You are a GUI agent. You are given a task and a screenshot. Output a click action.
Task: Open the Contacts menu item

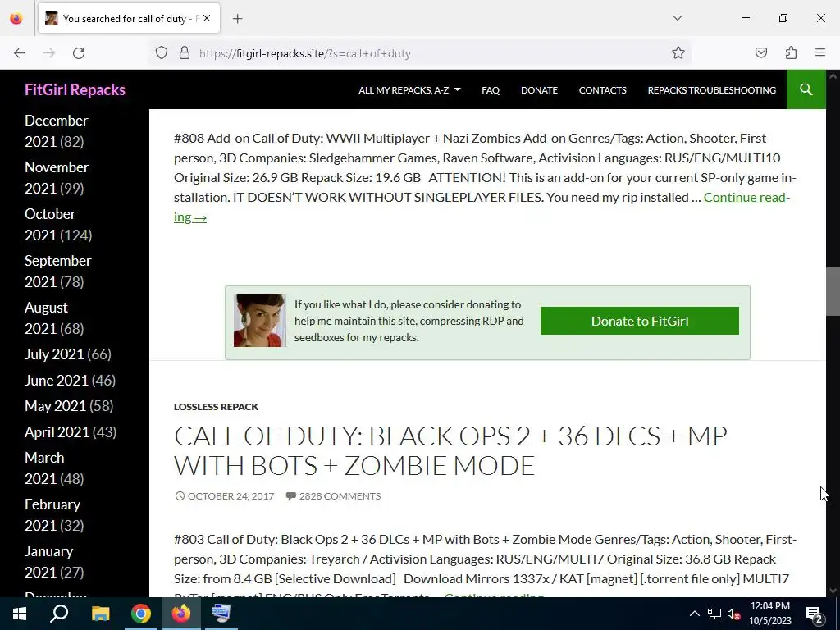(602, 90)
